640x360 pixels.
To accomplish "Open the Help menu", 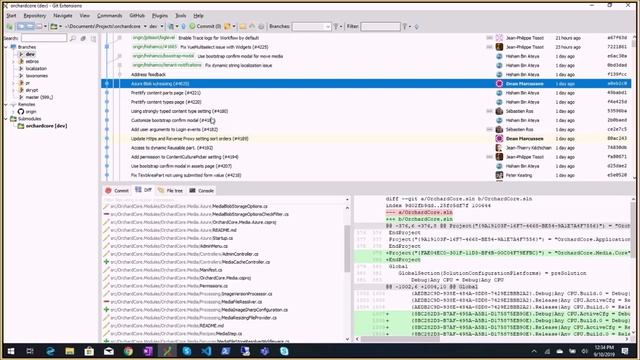I will (198, 16).
